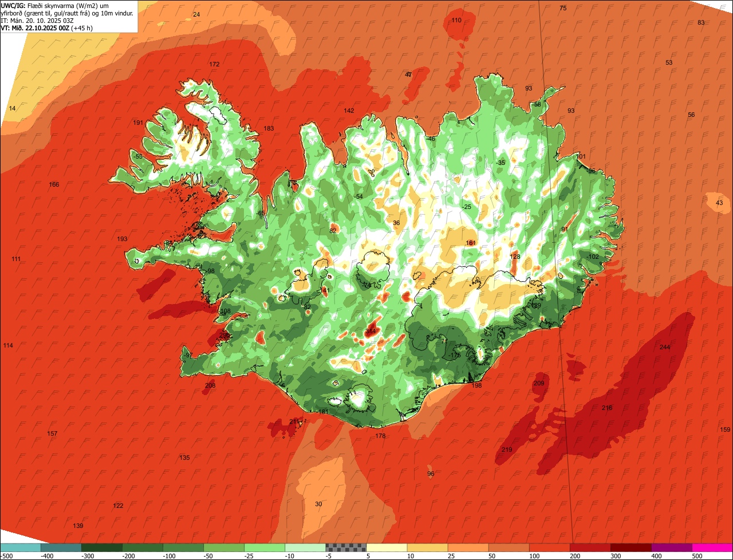Click the legend swatch between 200 and 300
This screenshot has height=560, width=733.
click(589, 547)
